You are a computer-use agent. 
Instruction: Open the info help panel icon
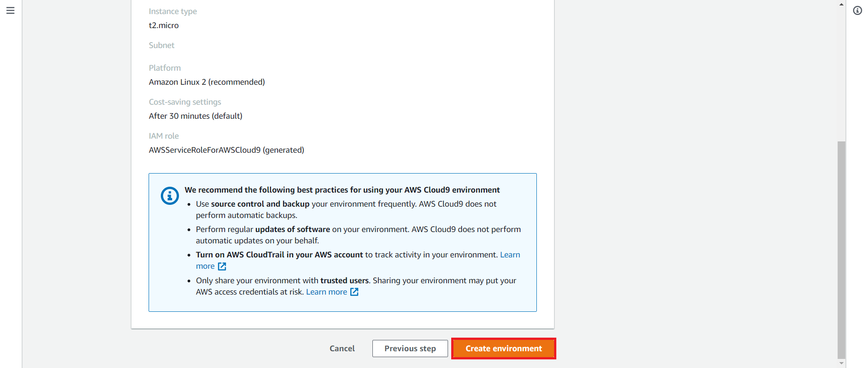point(857,10)
